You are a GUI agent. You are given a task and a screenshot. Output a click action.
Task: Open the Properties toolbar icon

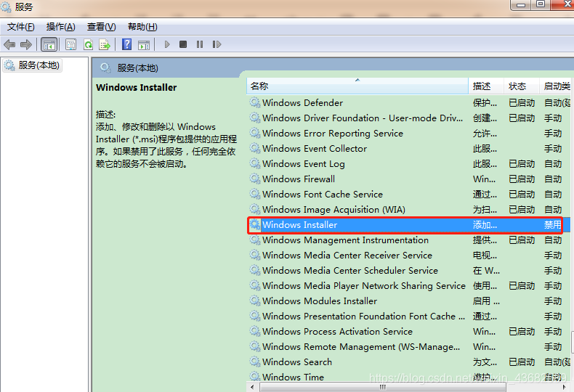(x=70, y=44)
